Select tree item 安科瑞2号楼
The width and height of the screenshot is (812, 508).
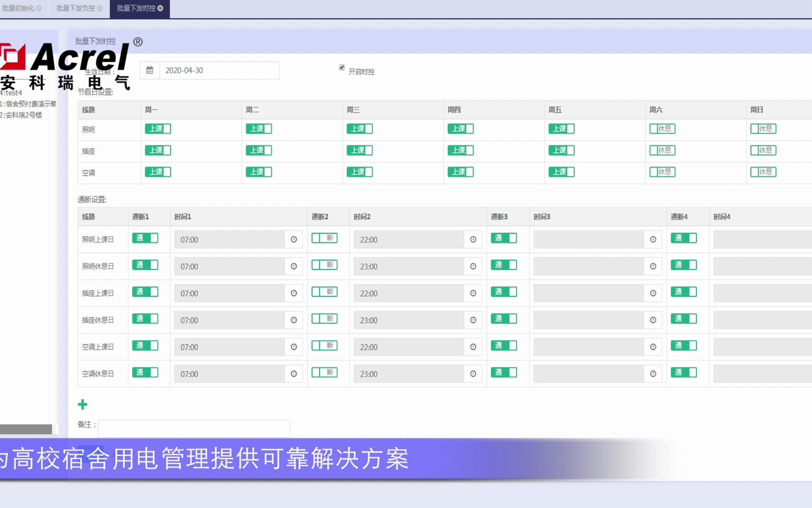coord(21,115)
